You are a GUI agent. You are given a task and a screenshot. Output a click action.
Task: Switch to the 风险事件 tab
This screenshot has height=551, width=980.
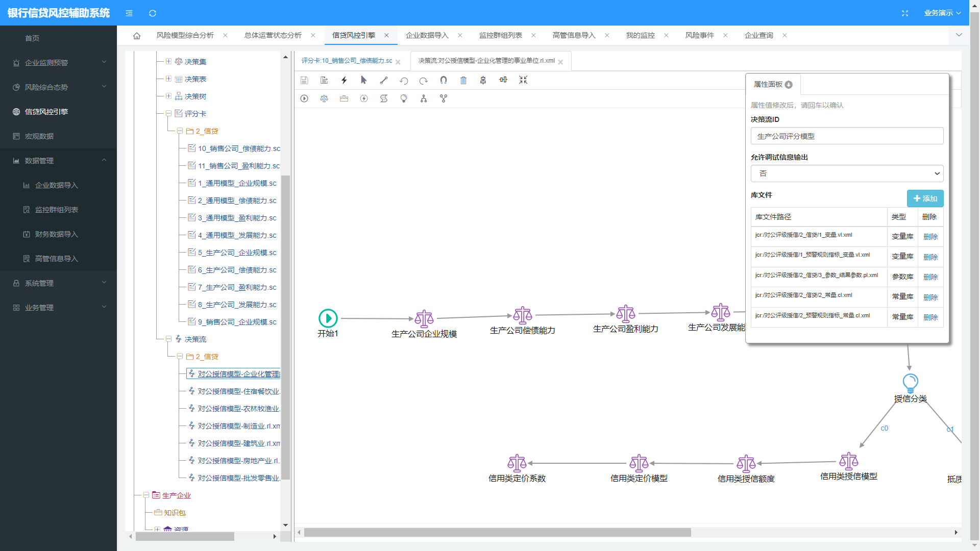(x=699, y=35)
